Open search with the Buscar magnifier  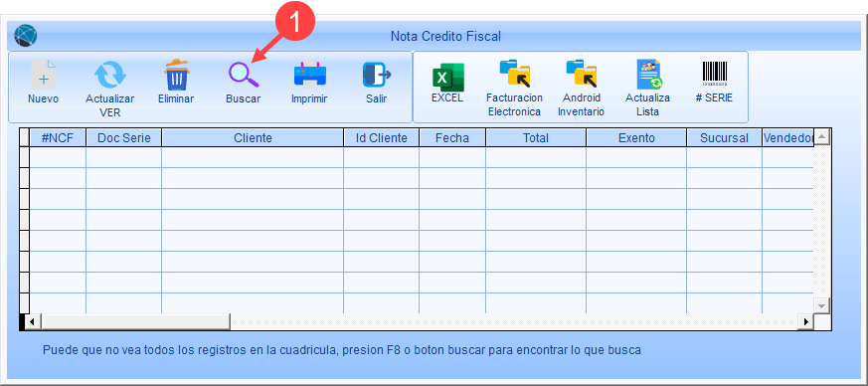tap(244, 75)
